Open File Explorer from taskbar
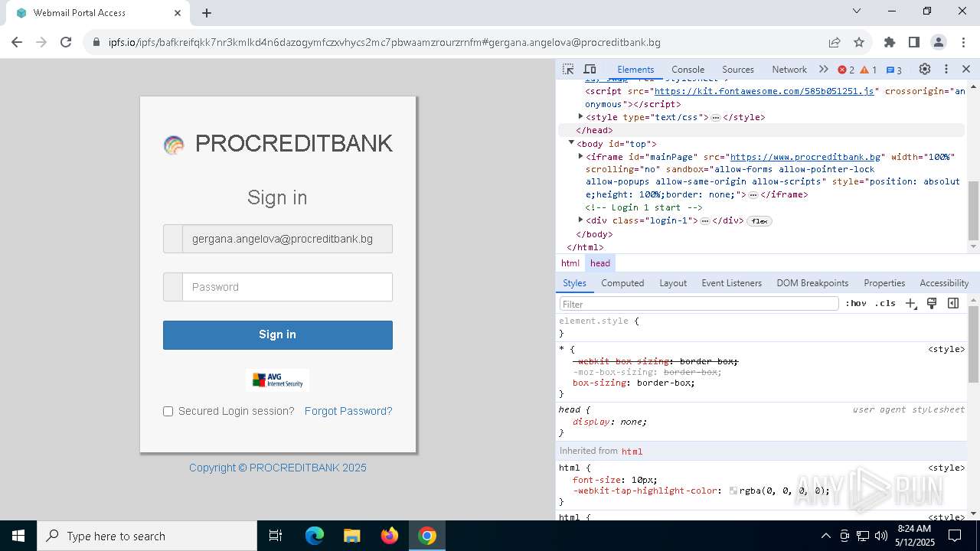Screen dimensions: 980x551 tap(352, 536)
